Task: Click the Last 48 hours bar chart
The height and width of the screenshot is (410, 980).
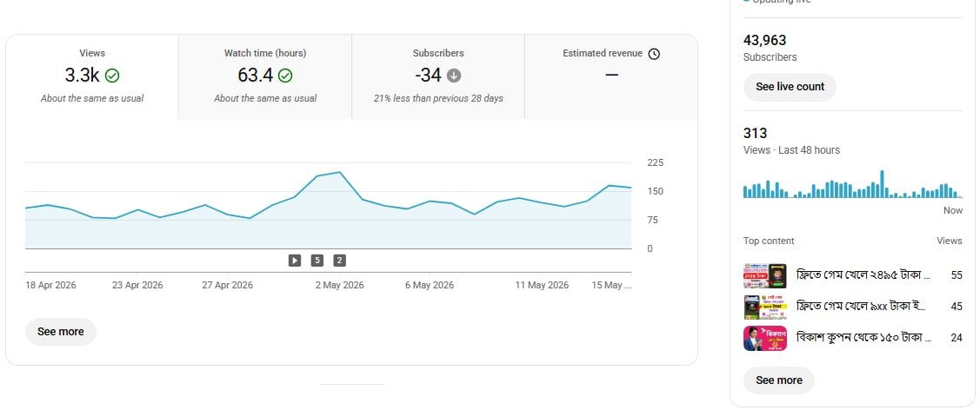Action: [852, 183]
